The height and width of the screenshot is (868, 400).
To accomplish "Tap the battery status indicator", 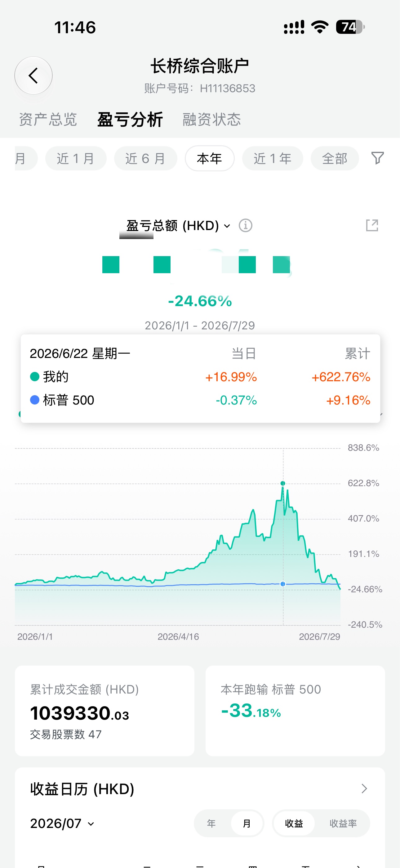I will [x=350, y=27].
